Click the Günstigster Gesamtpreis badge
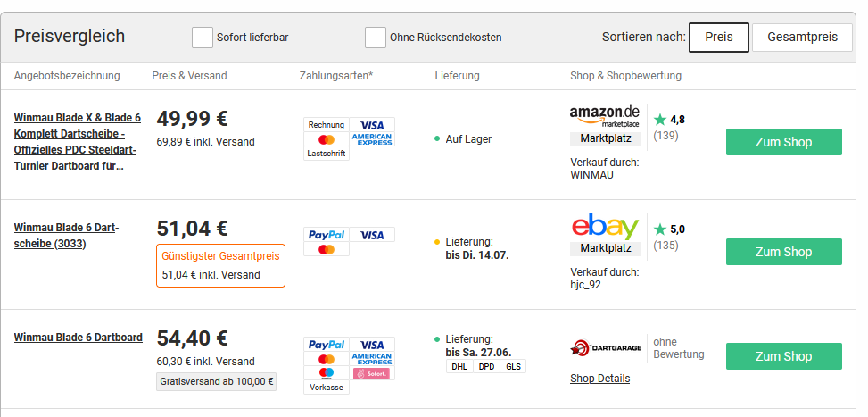Image resolution: width=868 pixels, height=417 pixels. [x=221, y=265]
